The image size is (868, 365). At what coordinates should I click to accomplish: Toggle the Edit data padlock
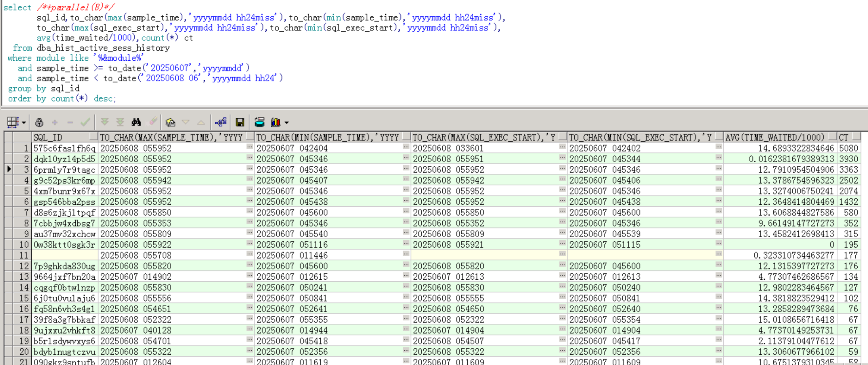point(39,122)
